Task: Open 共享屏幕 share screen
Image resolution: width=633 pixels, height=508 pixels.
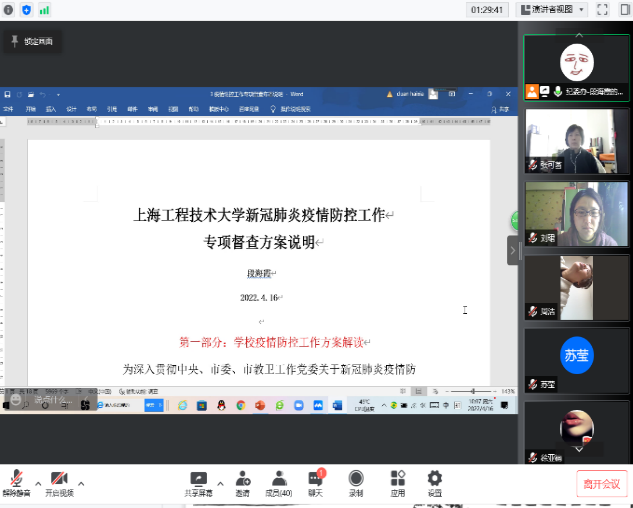Action: 198,483
